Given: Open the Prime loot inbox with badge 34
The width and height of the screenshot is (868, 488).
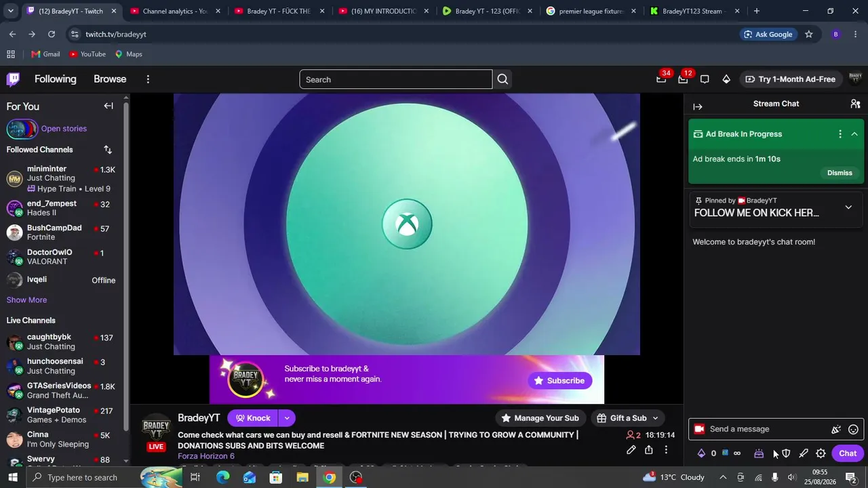Looking at the screenshot, I should coord(661,79).
